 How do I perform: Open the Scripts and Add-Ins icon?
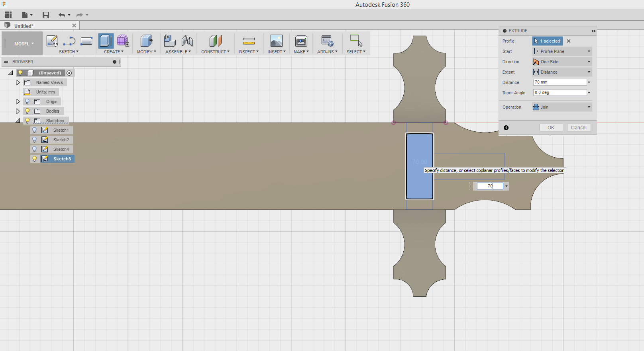(327, 41)
